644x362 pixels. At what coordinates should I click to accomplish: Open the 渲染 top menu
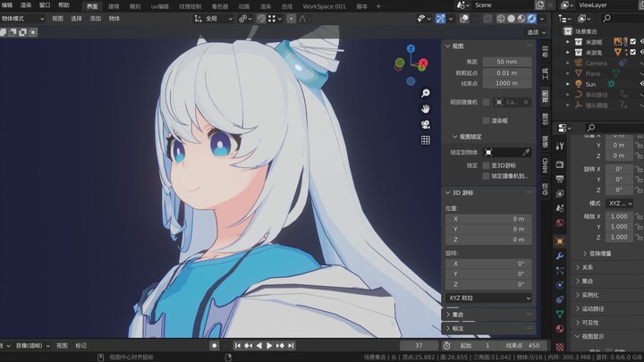[x=26, y=5]
